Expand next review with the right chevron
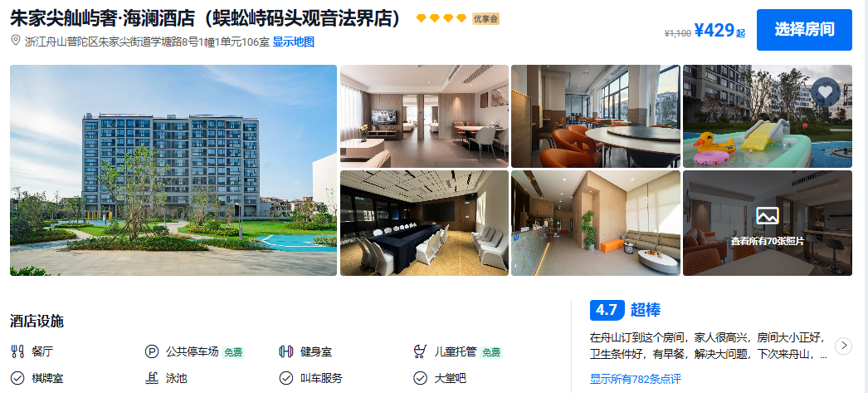Viewport: 868px width, 393px height. 843,346
